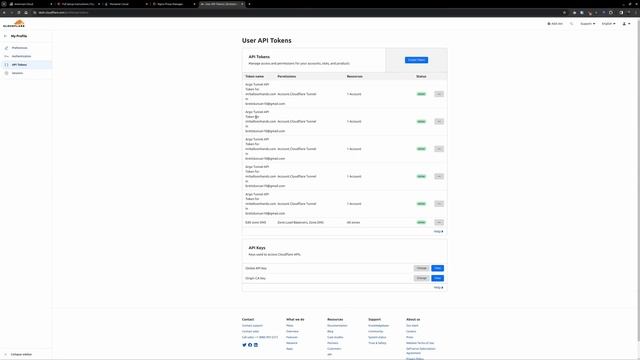Open Documentation link under Resources
Viewport: 640px width, 360px height.
click(337, 326)
